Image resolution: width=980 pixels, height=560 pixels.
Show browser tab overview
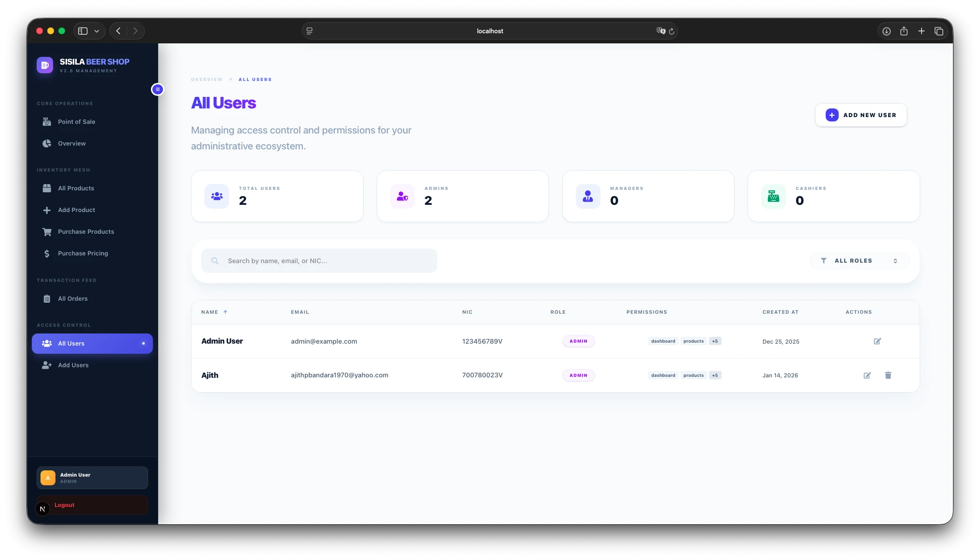point(939,31)
